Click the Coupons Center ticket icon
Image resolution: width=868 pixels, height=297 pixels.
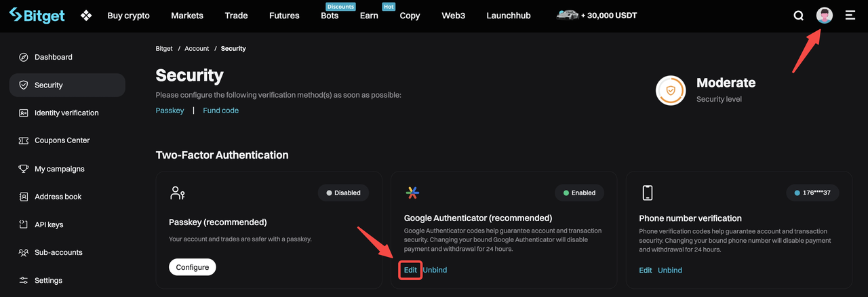point(24,140)
